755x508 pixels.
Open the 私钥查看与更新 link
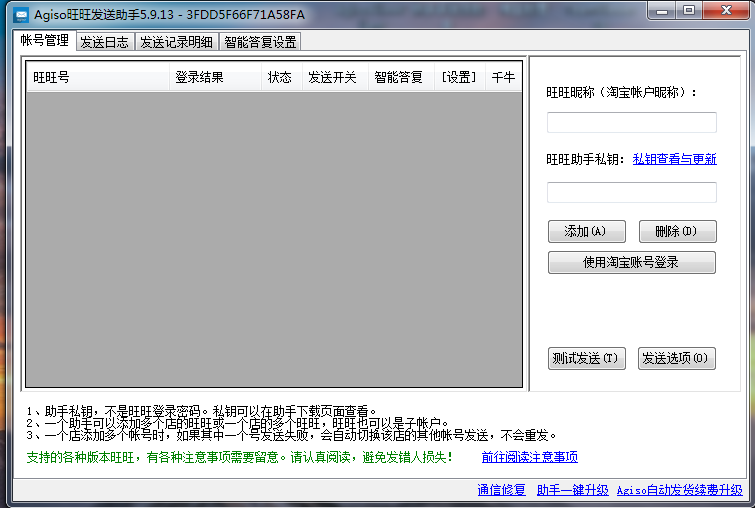coord(675,159)
